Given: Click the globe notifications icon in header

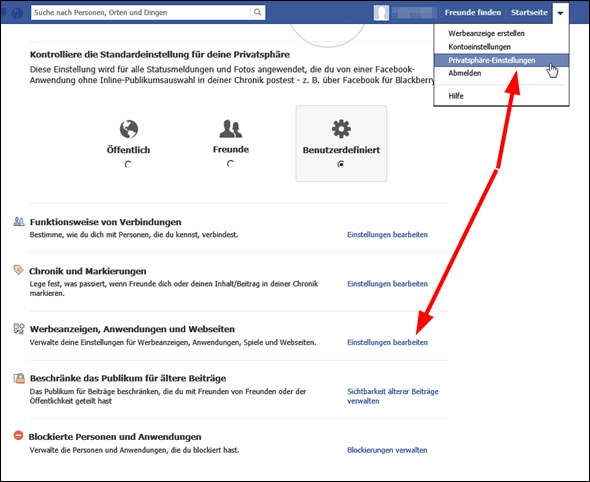Looking at the screenshot, I should (x=17, y=13).
